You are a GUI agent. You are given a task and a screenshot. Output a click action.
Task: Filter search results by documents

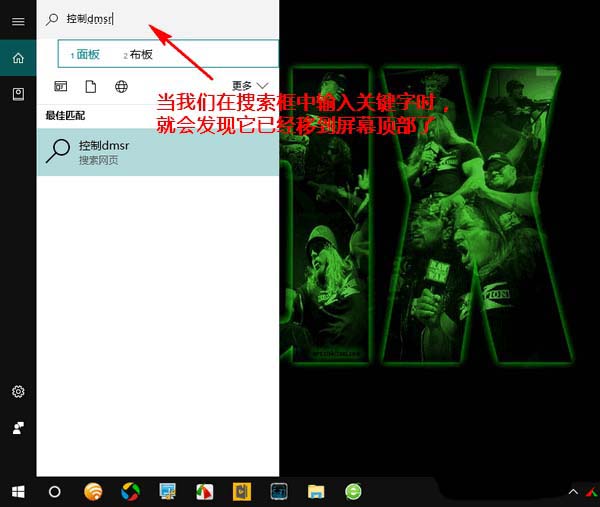(90, 87)
